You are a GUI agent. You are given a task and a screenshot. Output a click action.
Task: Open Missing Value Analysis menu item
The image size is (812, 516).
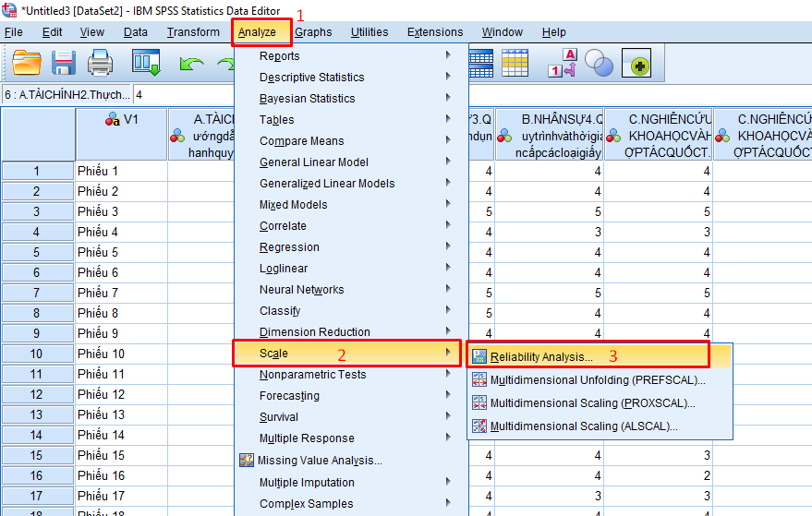[x=319, y=460]
